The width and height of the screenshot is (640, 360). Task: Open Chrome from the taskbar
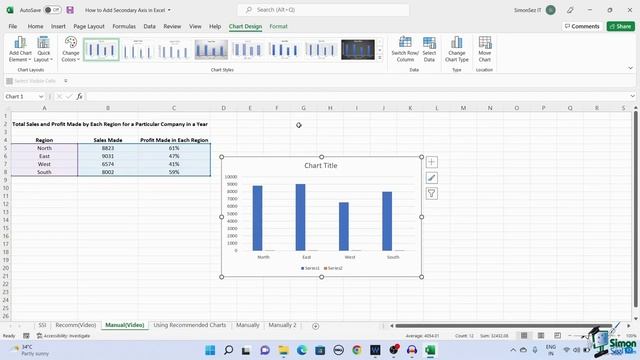[x=357, y=350]
